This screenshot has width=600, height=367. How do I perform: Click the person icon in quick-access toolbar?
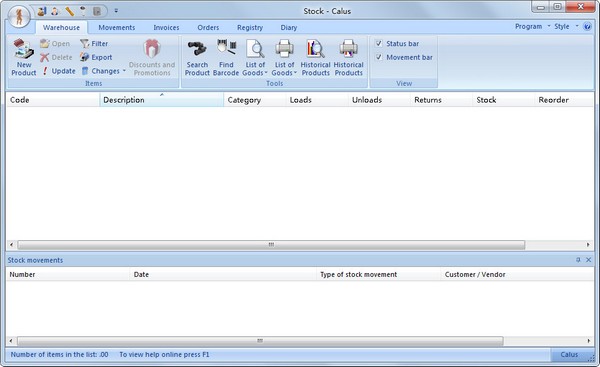[x=55, y=11]
